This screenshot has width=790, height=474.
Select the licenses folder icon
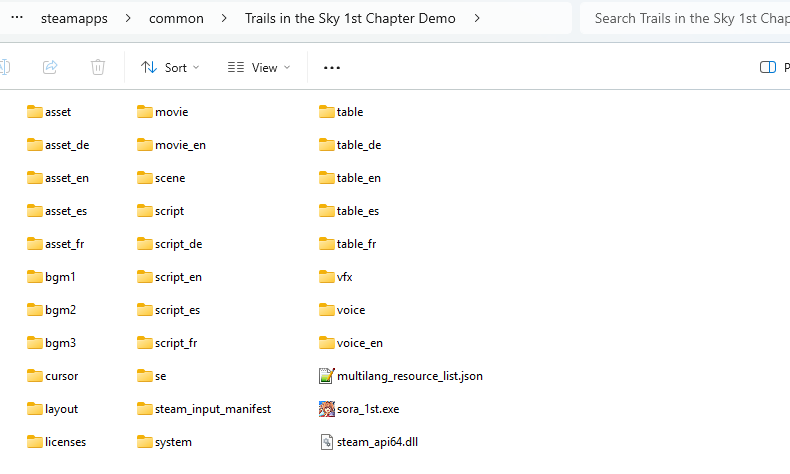pos(34,441)
